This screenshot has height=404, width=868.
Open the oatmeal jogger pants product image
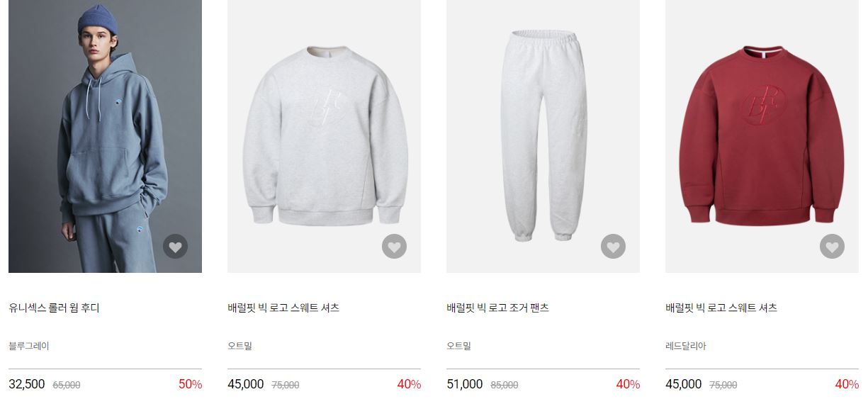(543, 136)
